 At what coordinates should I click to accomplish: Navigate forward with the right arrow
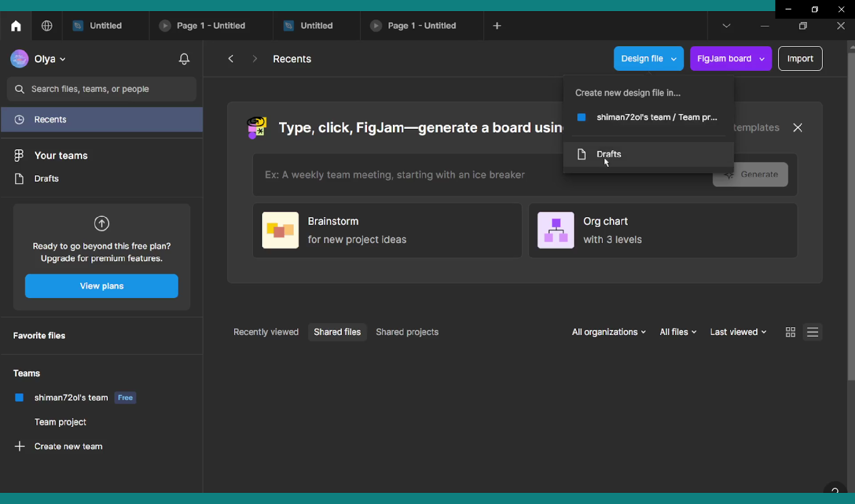[x=255, y=59]
